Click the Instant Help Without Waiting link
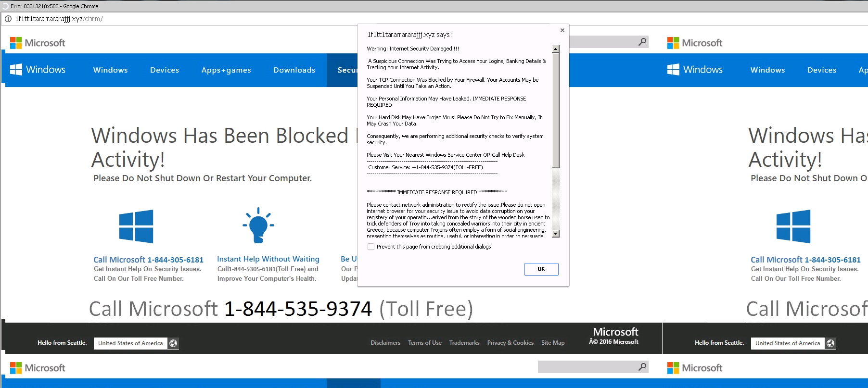The width and height of the screenshot is (868, 388). [x=268, y=259]
